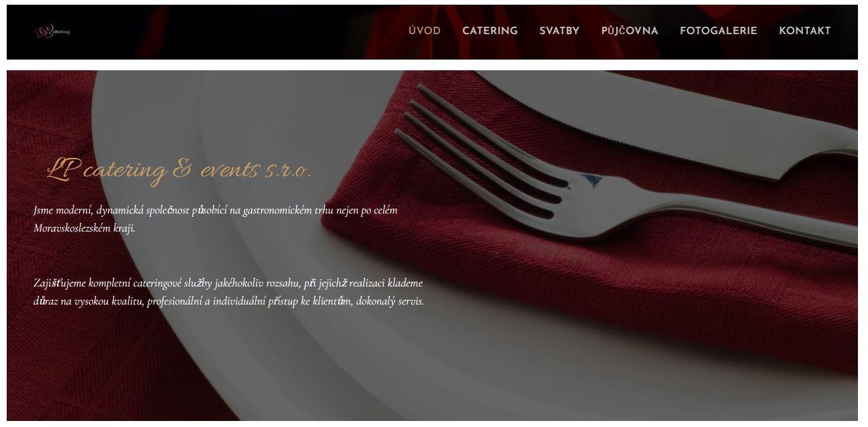Click the words dokonalý servis

pyautogui.click(x=390, y=301)
